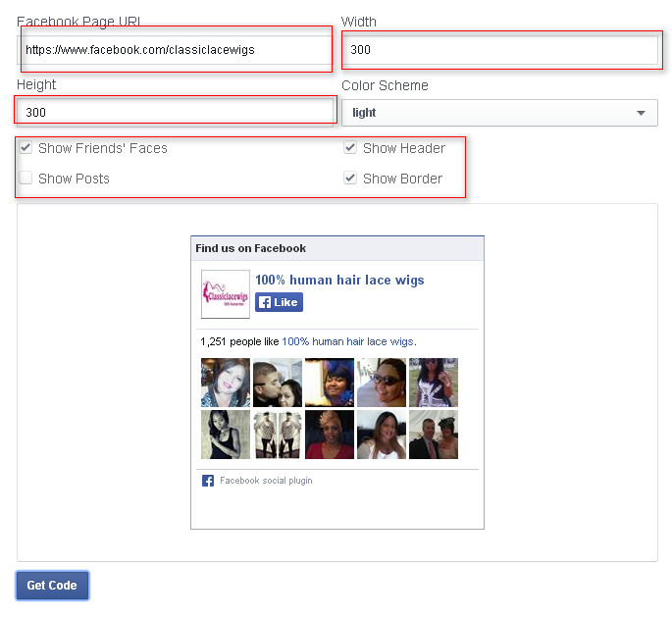Viewport: 672px width, 617px height.
Task: Uncheck the Show Header checkbox
Action: 350,148
